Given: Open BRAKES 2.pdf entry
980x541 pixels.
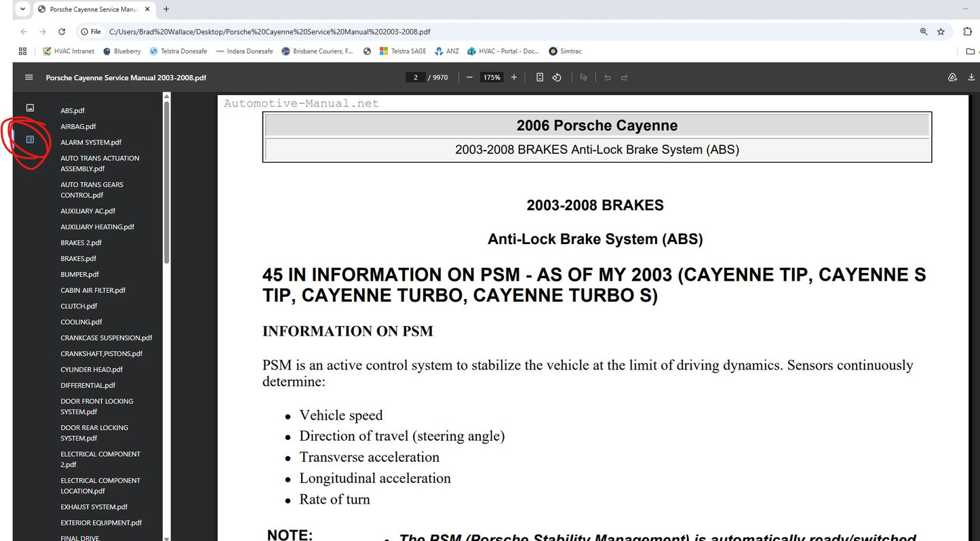Looking at the screenshot, I should pos(81,243).
